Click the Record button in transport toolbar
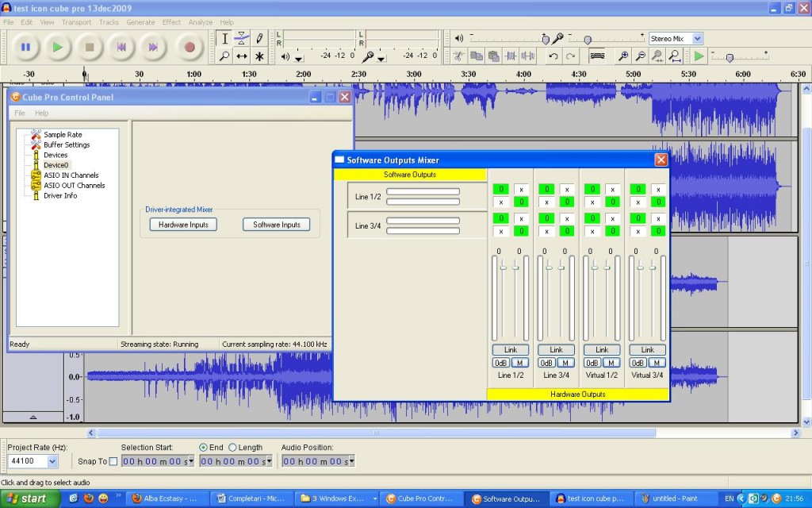Viewport: 812px width, 508px height. (x=190, y=47)
